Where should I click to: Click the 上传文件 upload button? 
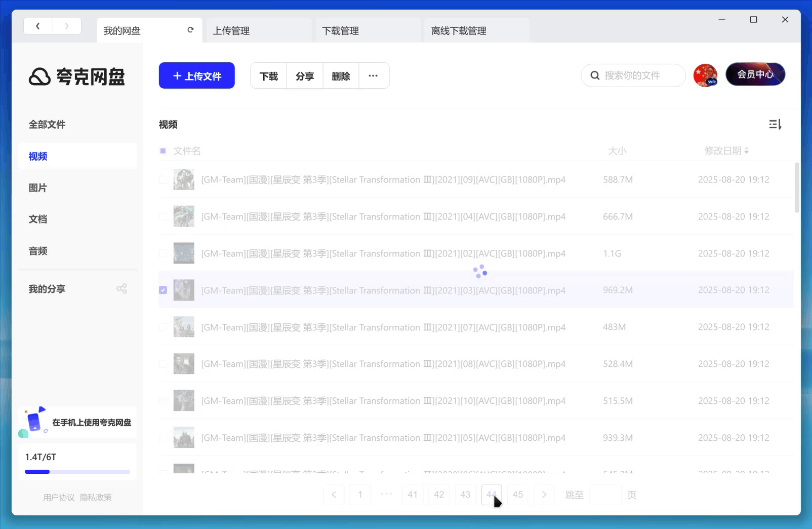(196, 75)
